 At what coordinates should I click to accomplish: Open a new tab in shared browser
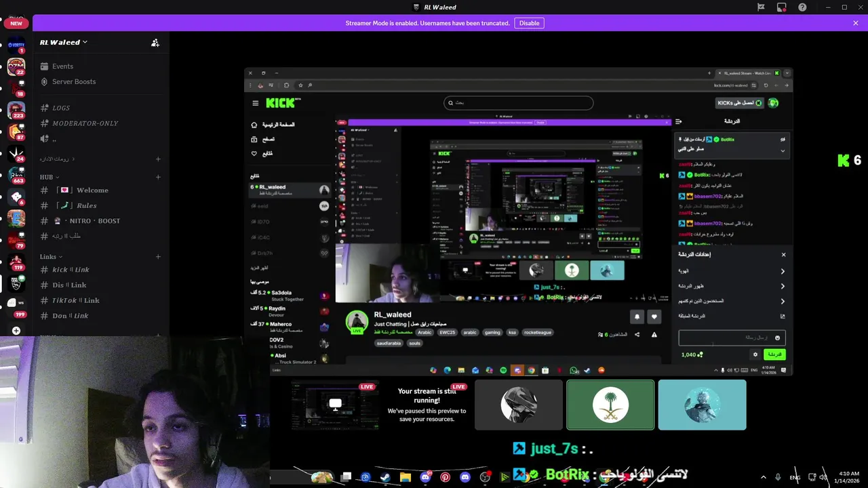click(x=709, y=73)
